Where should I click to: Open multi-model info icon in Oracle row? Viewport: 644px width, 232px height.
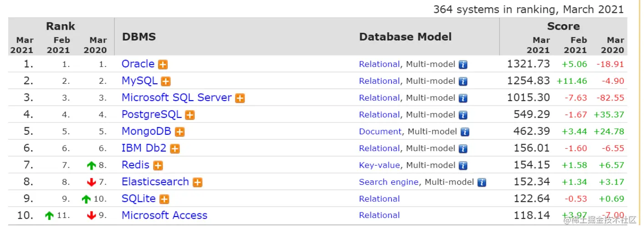(463, 65)
